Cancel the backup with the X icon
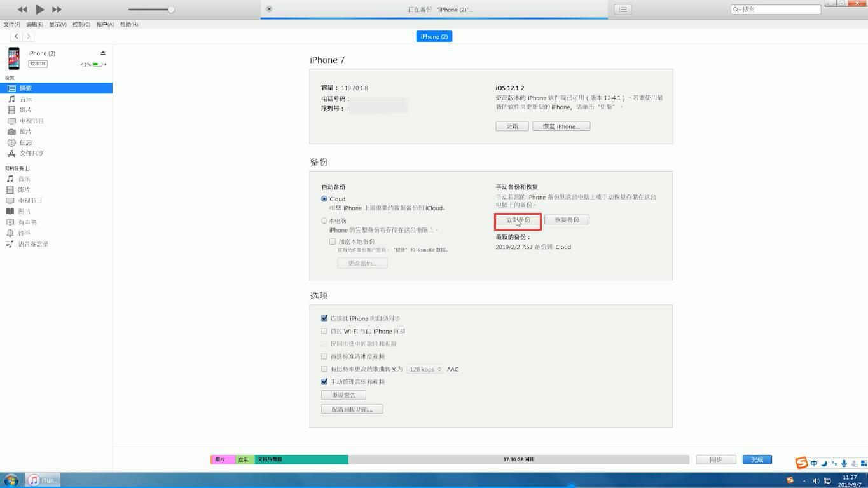The height and width of the screenshot is (488, 868). click(269, 9)
